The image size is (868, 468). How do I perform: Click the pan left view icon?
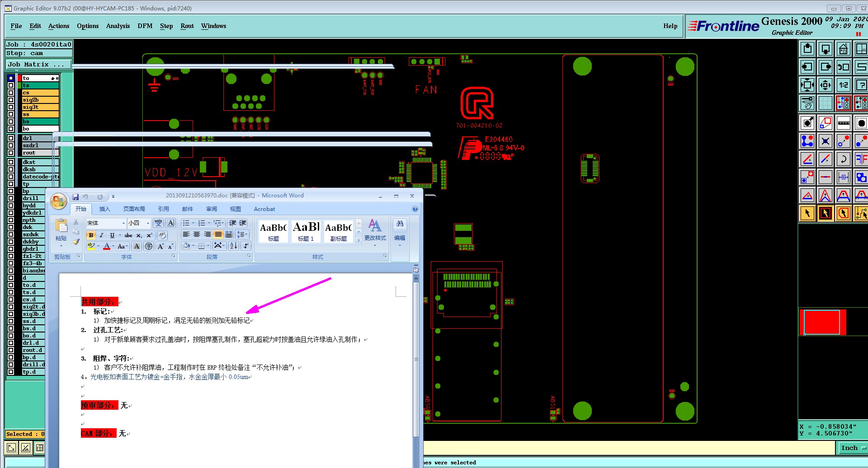coord(807,67)
